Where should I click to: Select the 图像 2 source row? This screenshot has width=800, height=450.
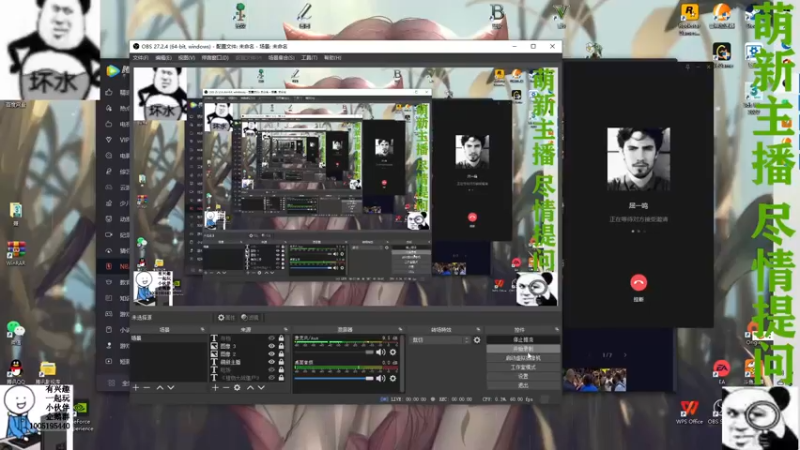point(248,354)
